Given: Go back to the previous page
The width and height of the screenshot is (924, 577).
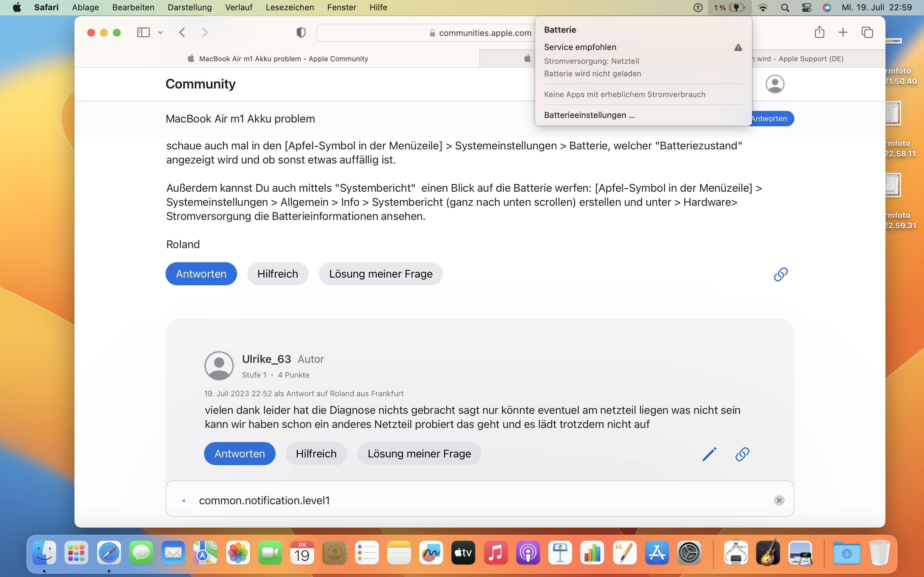Looking at the screenshot, I should click(x=182, y=32).
